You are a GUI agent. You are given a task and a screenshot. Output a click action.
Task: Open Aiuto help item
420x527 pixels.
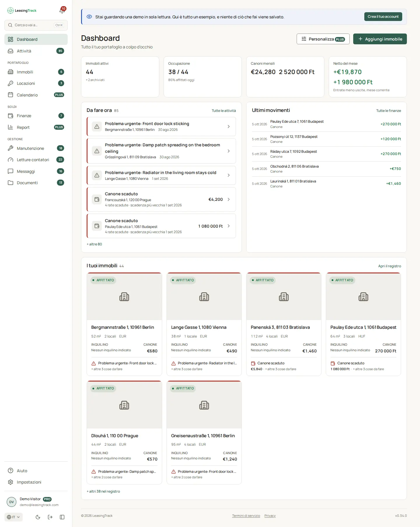36,471
